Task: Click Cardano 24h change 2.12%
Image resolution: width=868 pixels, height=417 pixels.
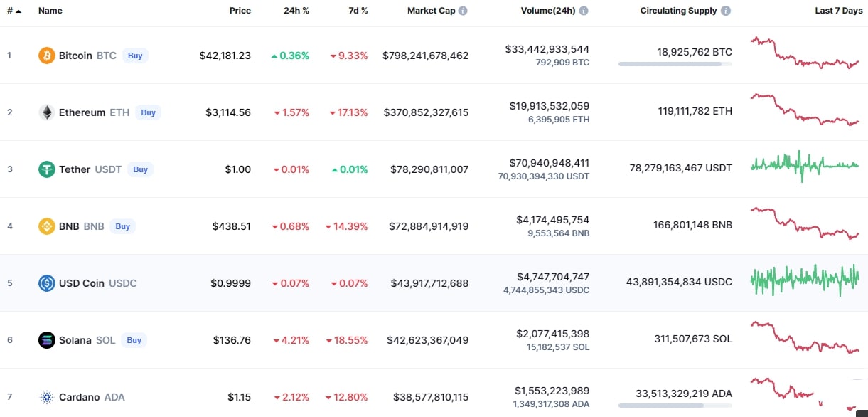Action: 291,397
